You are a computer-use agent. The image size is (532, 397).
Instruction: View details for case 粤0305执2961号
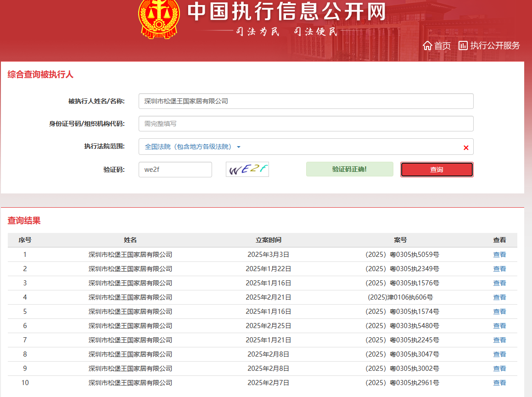pyautogui.click(x=499, y=383)
